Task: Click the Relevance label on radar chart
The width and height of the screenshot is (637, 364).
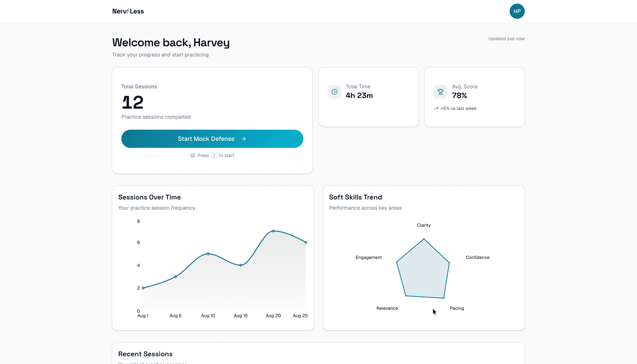Action: (x=387, y=308)
